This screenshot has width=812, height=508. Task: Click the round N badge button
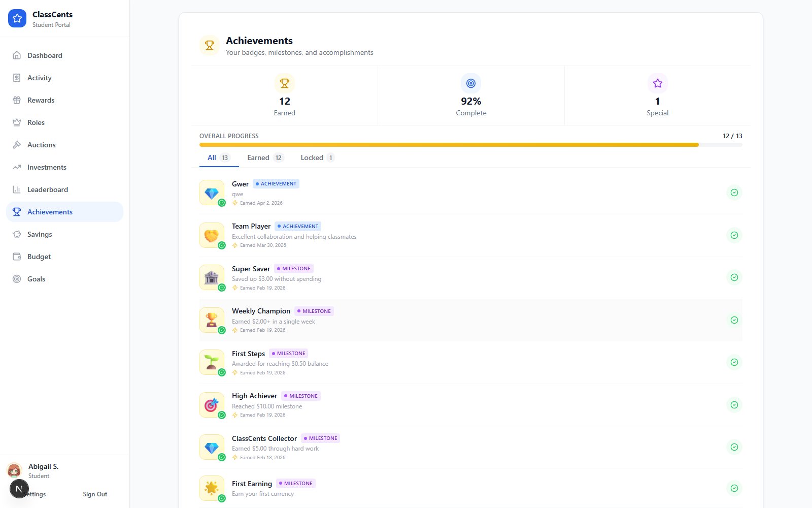[19, 489]
